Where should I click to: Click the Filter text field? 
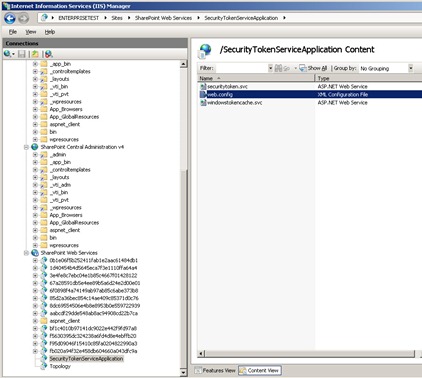coord(242,68)
